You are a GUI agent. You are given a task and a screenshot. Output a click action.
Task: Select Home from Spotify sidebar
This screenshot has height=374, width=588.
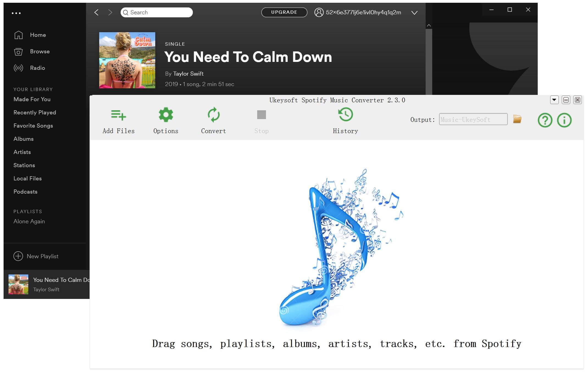coord(38,35)
